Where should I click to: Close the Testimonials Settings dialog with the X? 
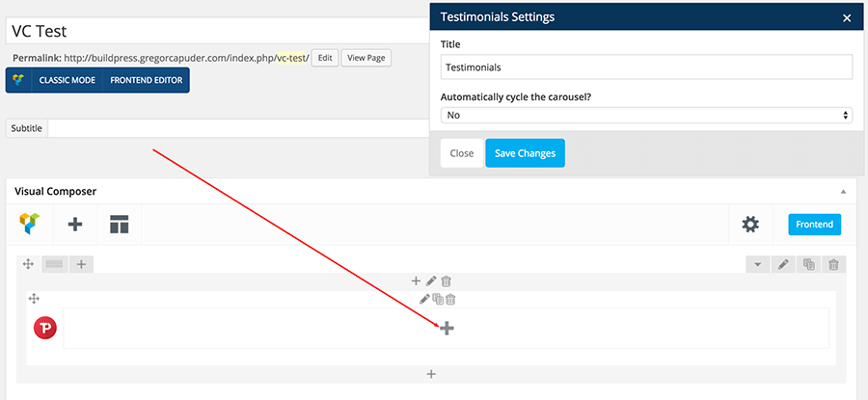[x=847, y=18]
